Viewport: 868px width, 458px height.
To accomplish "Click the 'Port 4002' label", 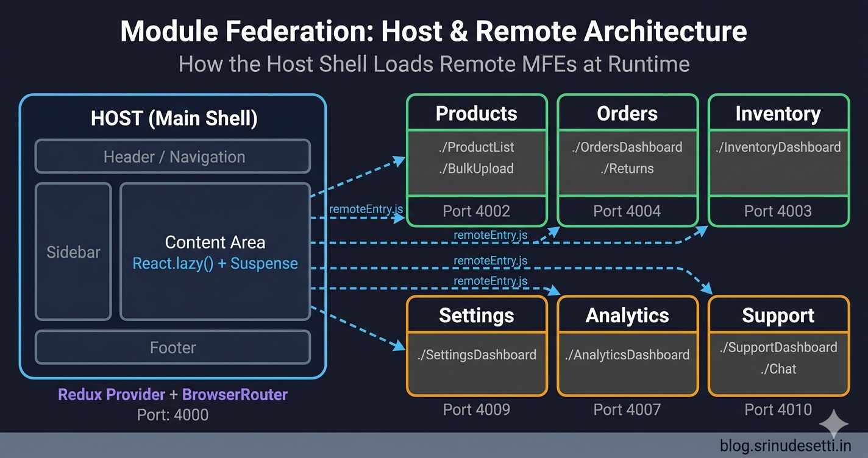I will [477, 211].
